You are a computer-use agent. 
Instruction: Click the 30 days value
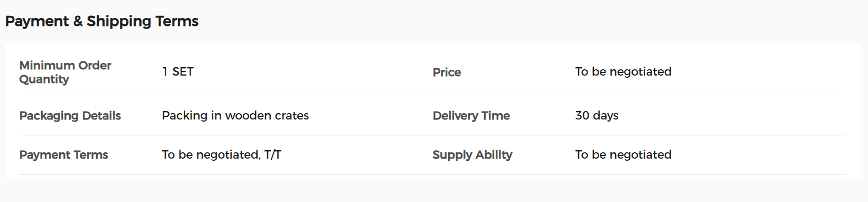[x=597, y=115]
